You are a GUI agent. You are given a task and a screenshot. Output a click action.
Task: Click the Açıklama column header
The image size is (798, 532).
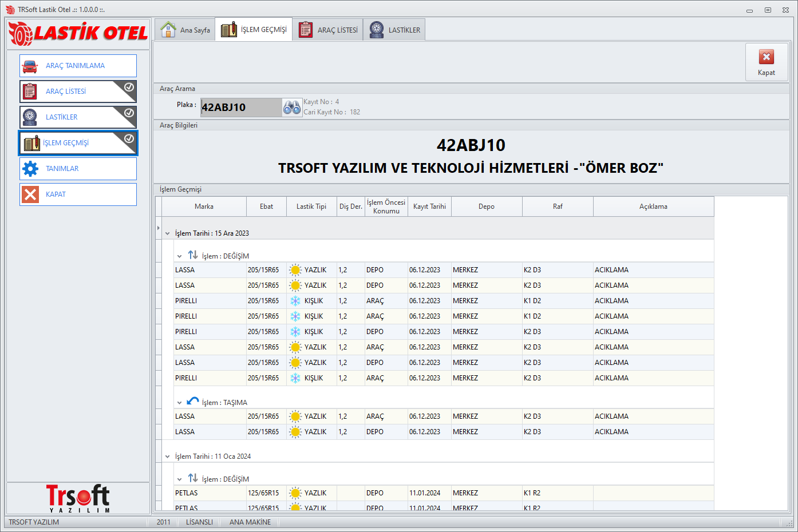(x=653, y=207)
